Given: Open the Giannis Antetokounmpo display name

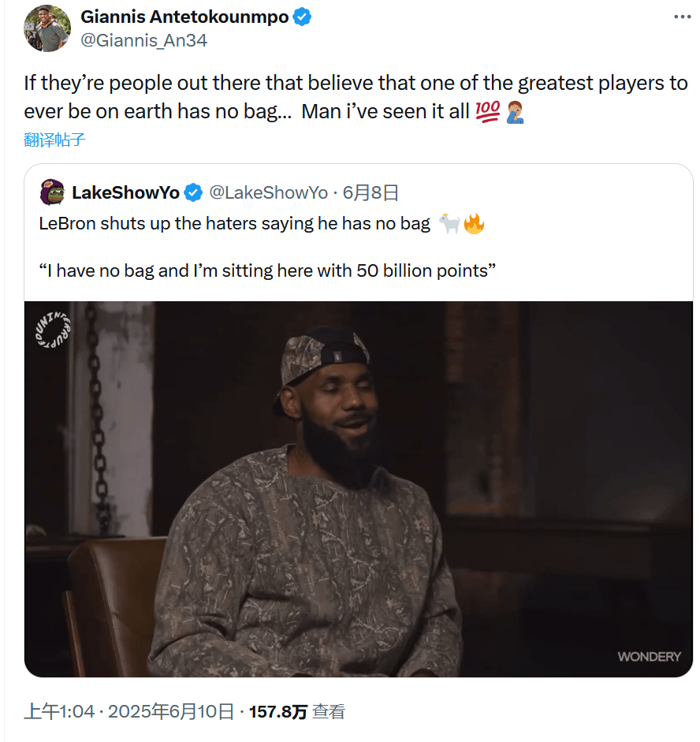Looking at the screenshot, I should 184,17.
